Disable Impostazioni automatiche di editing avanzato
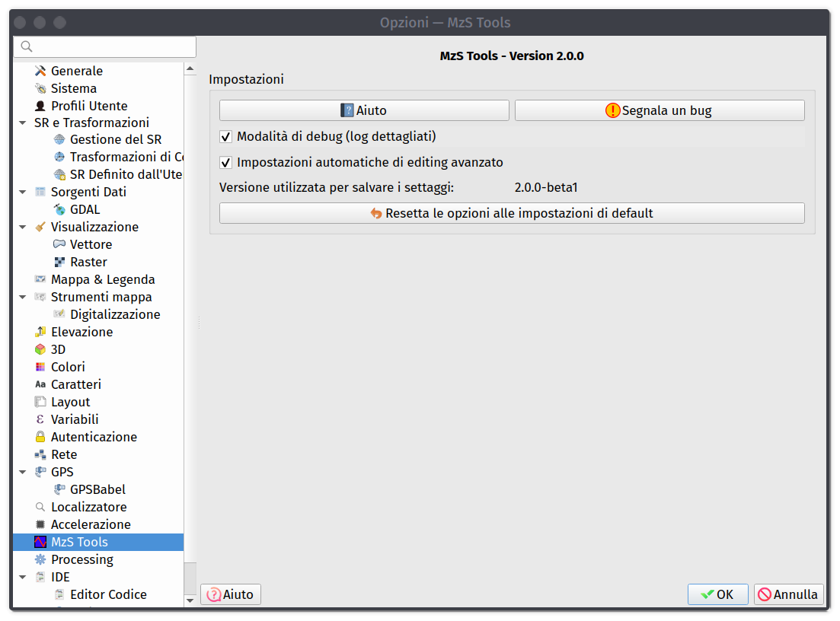The height and width of the screenshot is (621, 840). tap(226, 163)
